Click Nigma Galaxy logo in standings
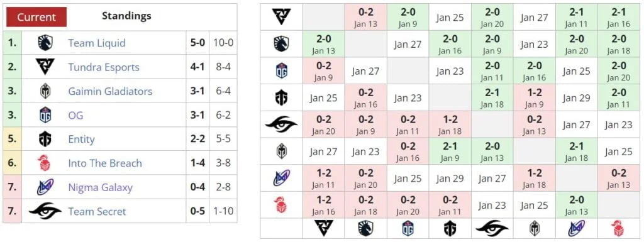 coord(45,187)
